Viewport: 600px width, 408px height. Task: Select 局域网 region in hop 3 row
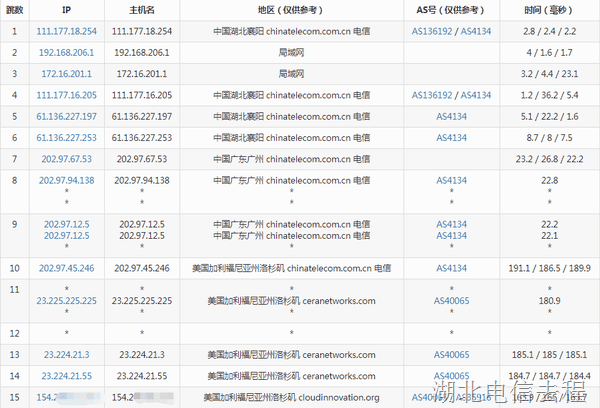(x=291, y=74)
